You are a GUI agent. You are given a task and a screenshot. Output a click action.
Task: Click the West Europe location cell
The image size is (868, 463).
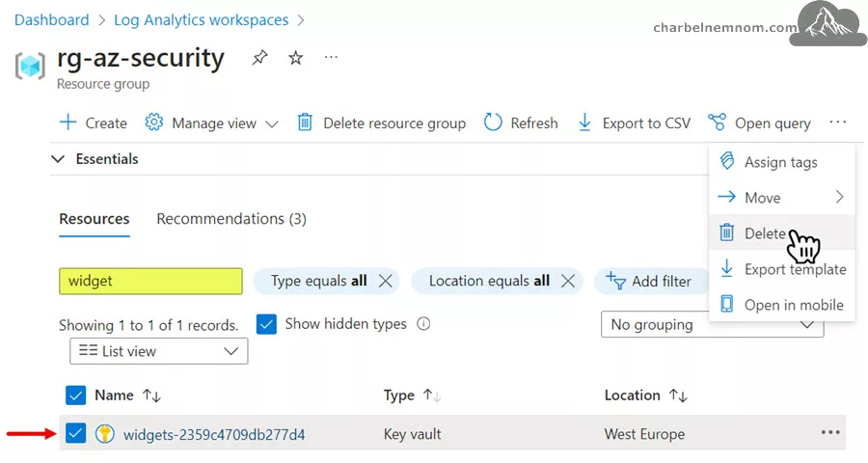(x=644, y=434)
